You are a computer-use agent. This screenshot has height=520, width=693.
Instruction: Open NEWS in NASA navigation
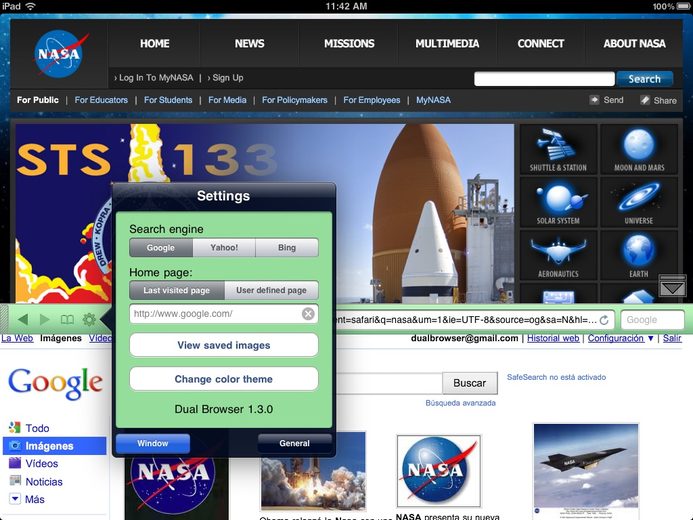pos(249,43)
